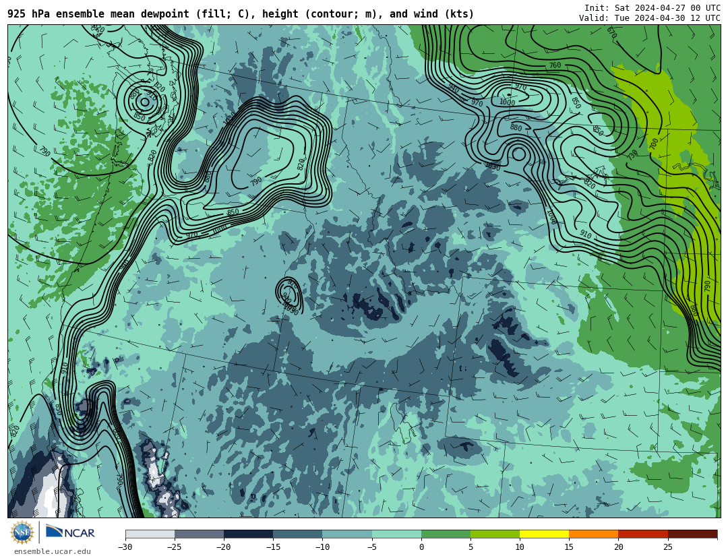The image size is (728, 560).
Task: Select the -20 to -15 dark navy swatch
Action: coord(248,534)
